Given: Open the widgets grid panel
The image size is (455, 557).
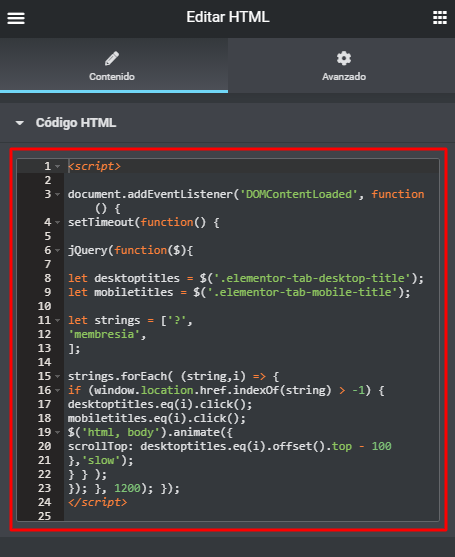Looking at the screenshot, I should coord(440,18).
